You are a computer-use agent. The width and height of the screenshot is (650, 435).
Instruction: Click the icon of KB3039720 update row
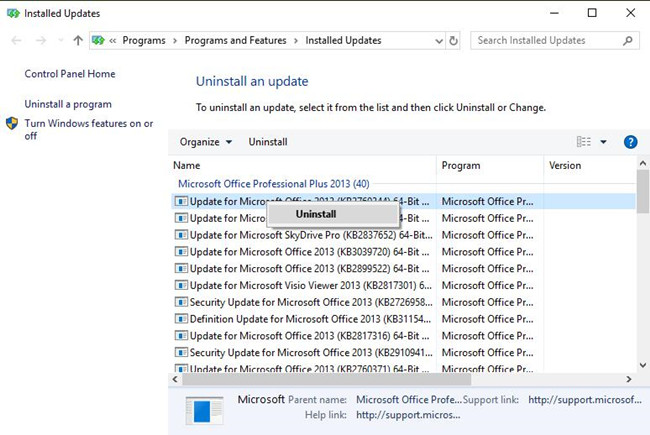[181, 252]
